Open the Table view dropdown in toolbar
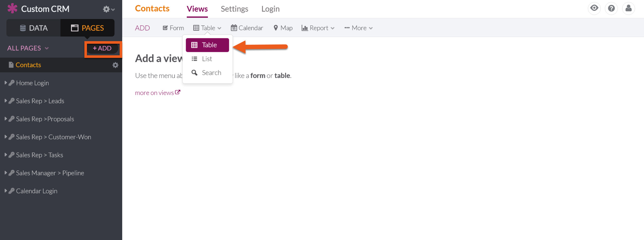 click(207, 28)
